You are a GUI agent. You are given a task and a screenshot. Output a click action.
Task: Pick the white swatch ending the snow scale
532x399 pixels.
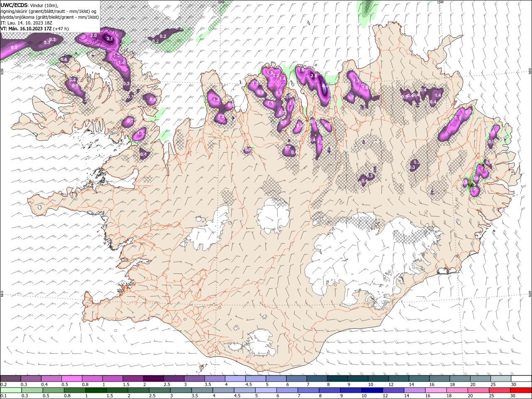point(521,379)
